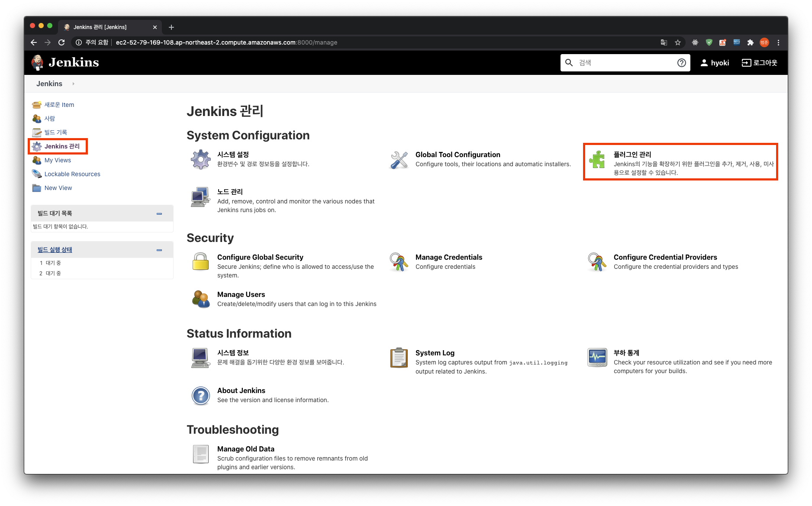
Task: Click the green puzzle 플러그인 관리 icon
Action: pyautogui.click(x=597, y=159)
